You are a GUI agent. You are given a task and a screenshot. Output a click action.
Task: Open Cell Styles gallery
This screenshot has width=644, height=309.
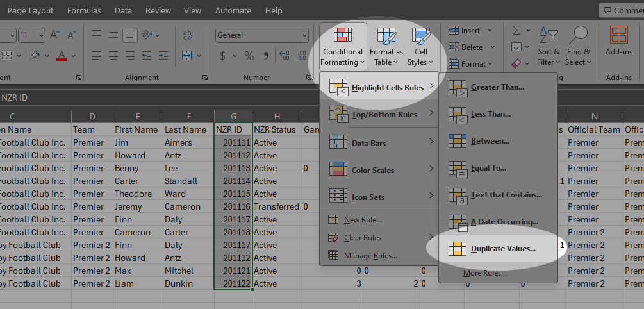420,46
